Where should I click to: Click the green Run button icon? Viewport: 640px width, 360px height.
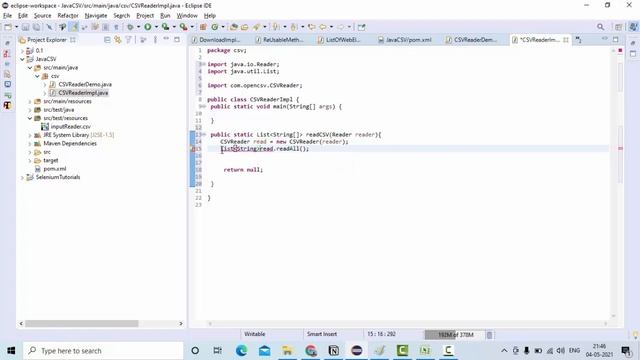coord(148,27)
